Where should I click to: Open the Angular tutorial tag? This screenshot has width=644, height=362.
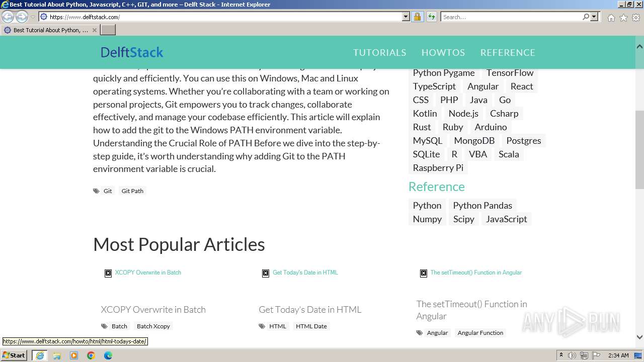(x=483, y=86)
